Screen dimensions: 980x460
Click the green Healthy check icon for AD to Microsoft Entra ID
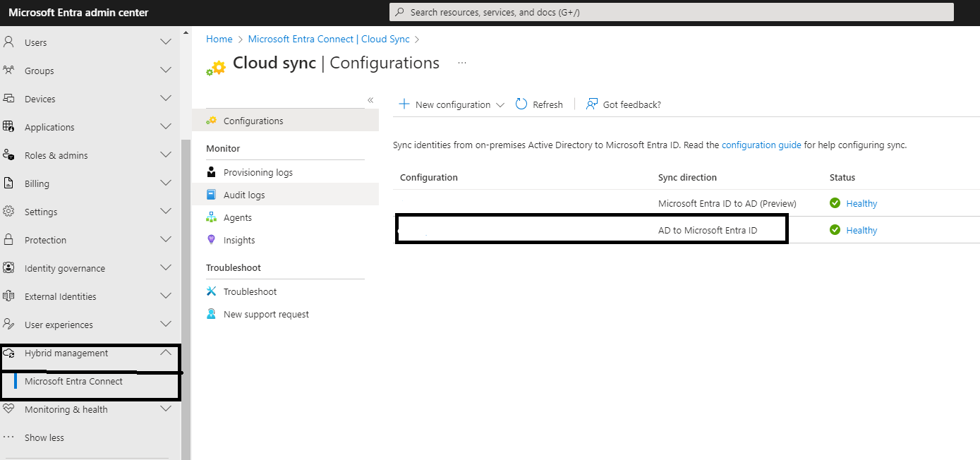pos(835,230)
